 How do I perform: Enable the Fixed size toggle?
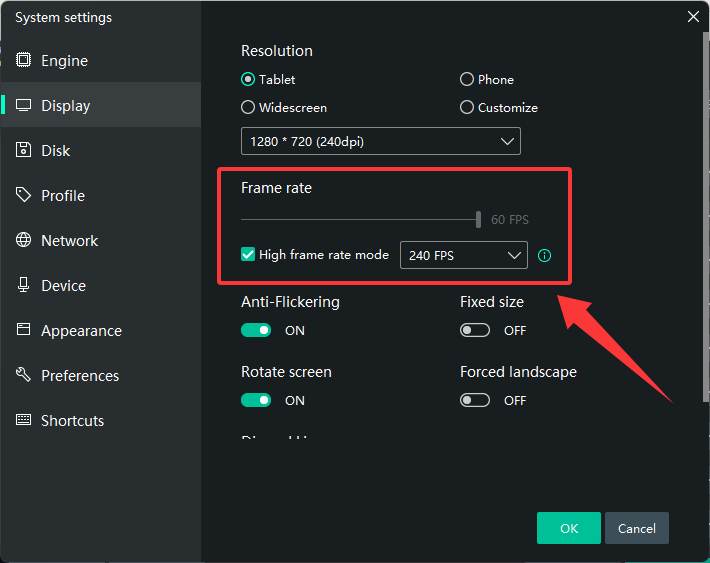[x=475, y=330]
